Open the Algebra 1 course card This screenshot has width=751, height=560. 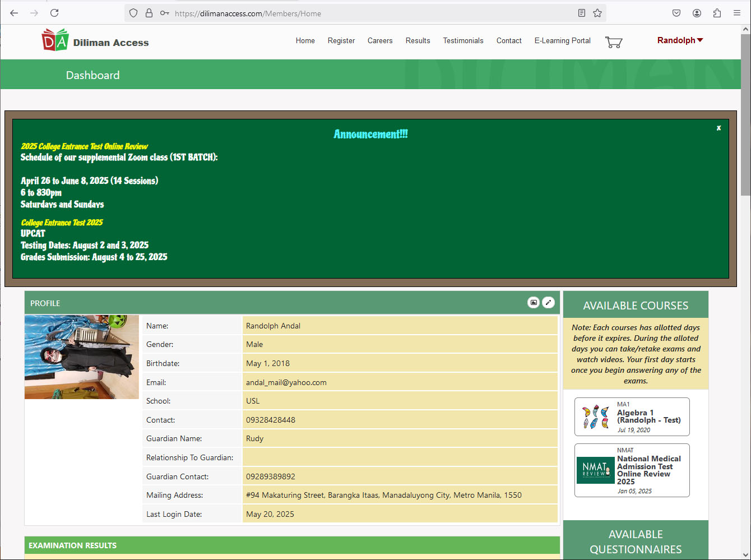point(632,417)
